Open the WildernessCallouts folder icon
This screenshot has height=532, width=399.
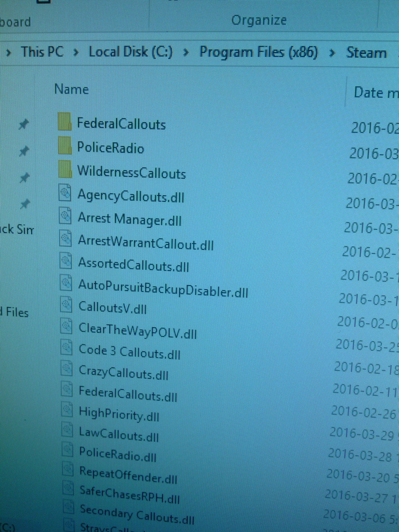click(65, 169)
